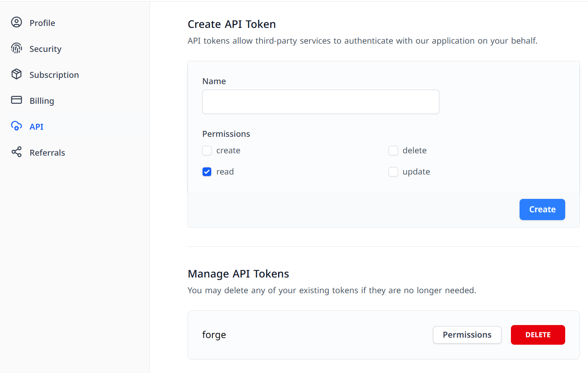Select the Referrals sidebar item

click(47, 153)
